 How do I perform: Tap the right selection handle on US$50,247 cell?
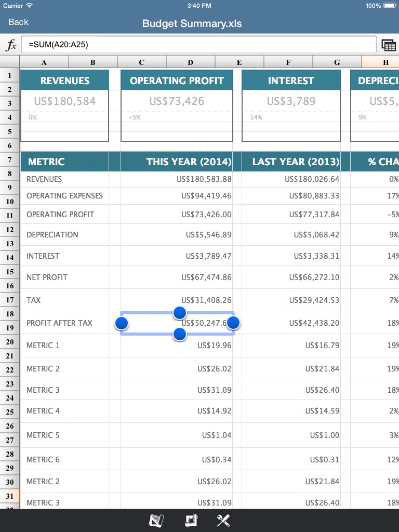pyautogui.click(x=233, y=323)
